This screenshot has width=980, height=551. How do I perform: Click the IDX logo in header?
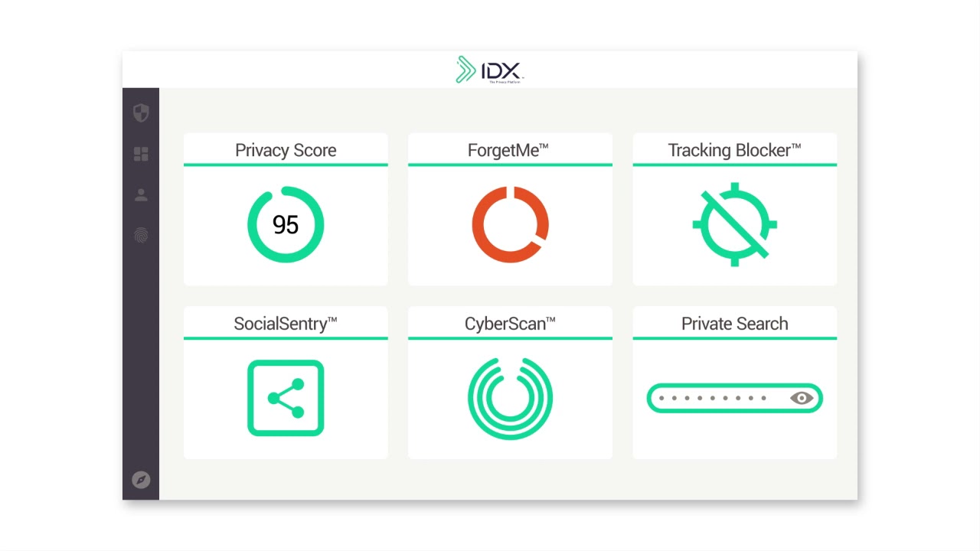point(490,70)
